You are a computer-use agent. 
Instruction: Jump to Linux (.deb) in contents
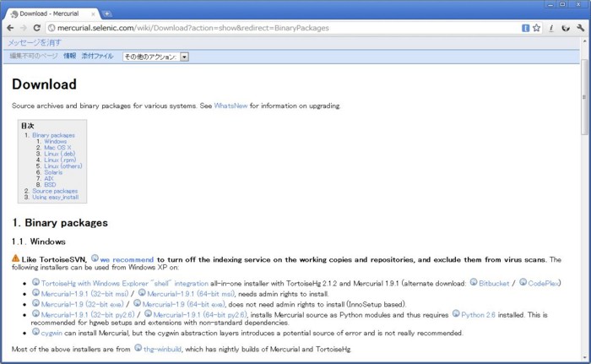tap(60, 154)
